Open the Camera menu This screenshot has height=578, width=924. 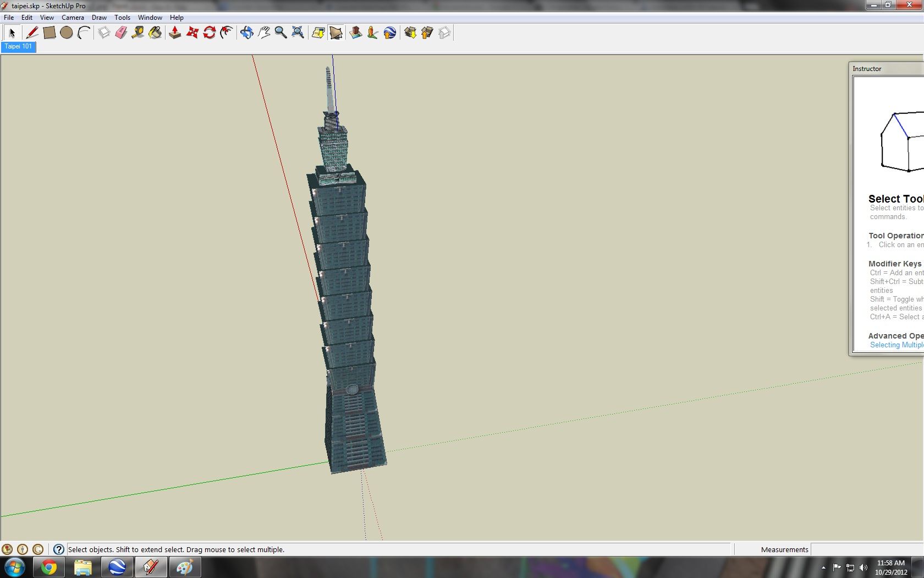pos(73,18)
